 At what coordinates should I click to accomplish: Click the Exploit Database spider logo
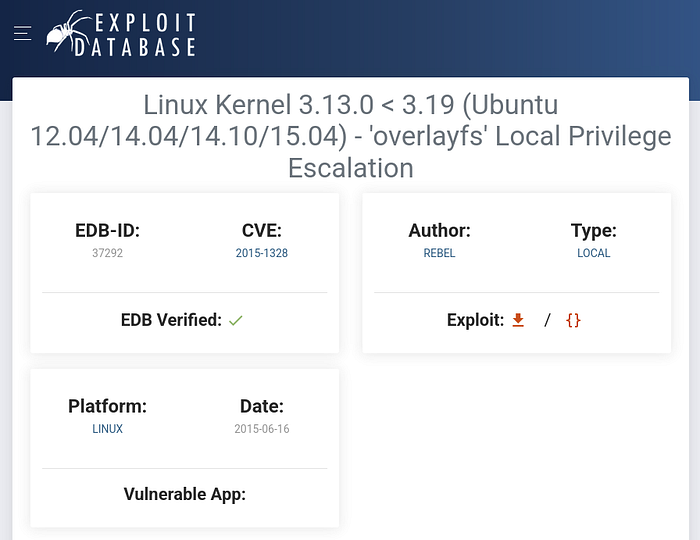(x=121, y=33)
